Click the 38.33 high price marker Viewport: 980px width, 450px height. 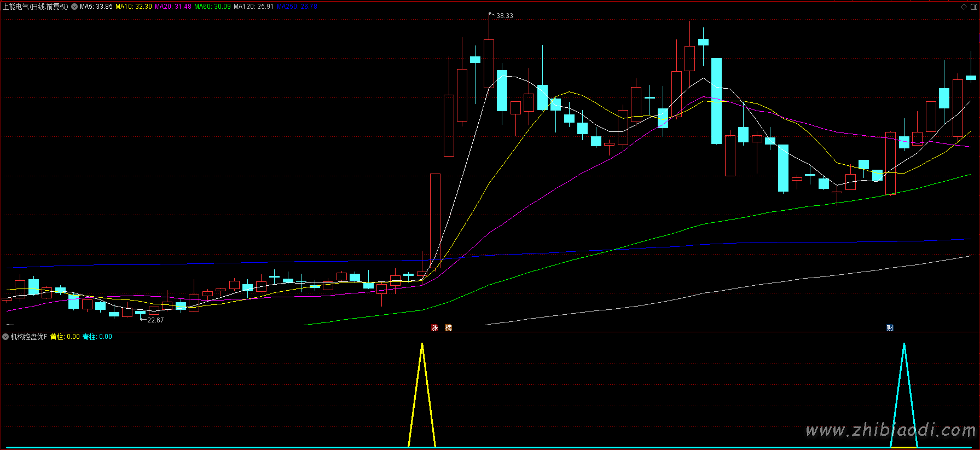504,16
